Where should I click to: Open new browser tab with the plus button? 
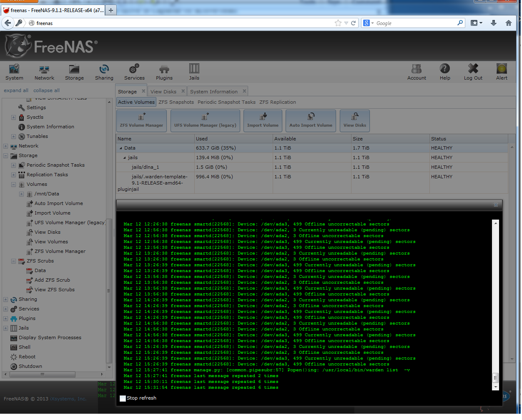coord(110,10)
